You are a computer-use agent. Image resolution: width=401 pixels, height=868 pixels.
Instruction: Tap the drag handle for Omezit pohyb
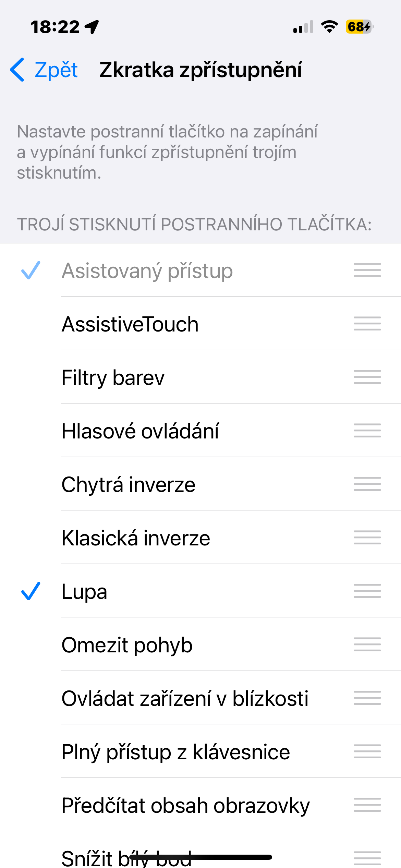click(x=367, y=644)
